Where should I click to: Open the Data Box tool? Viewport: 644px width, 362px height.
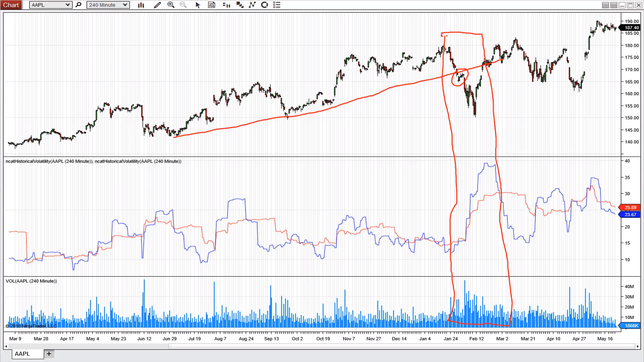click(212, 5)
